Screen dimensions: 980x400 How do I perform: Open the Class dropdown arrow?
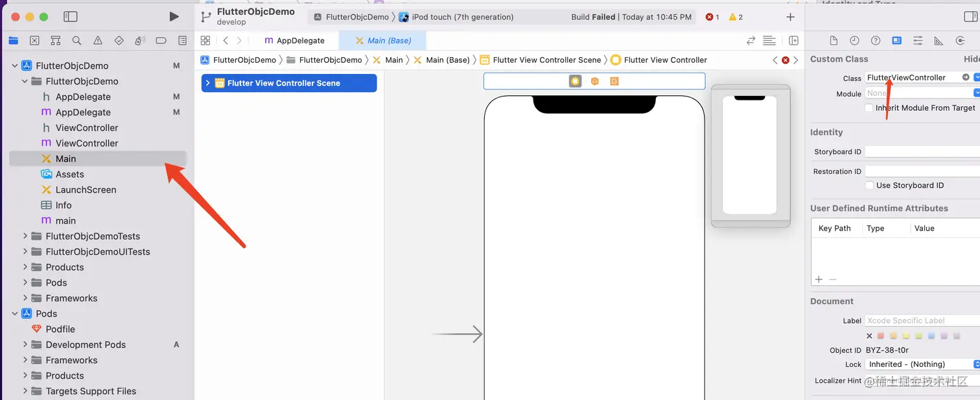[x=977, y=77]
